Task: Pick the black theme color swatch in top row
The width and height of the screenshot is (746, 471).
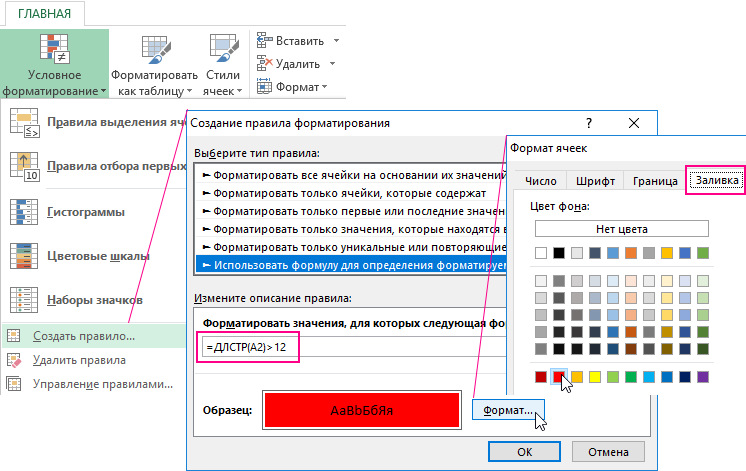Action: [559, 253]
